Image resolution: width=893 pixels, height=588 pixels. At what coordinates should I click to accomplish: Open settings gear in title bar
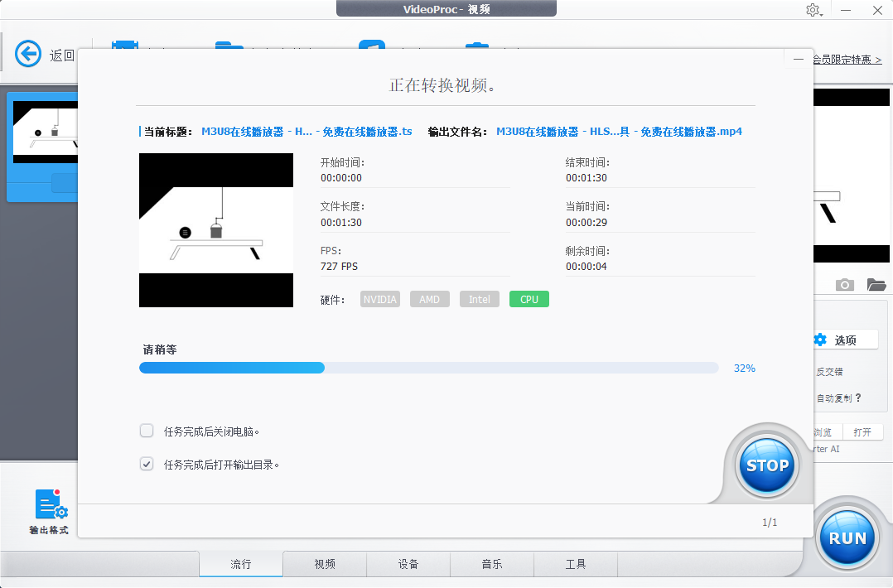pos(813,10)
